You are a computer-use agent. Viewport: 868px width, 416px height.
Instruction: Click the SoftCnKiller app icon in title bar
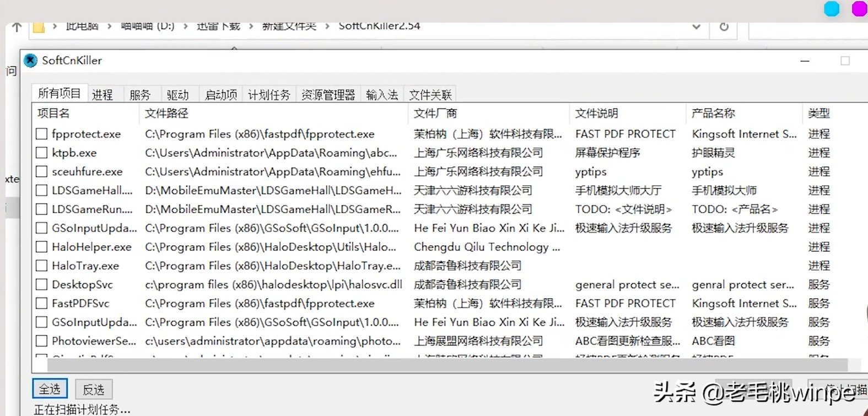point(31,61)
